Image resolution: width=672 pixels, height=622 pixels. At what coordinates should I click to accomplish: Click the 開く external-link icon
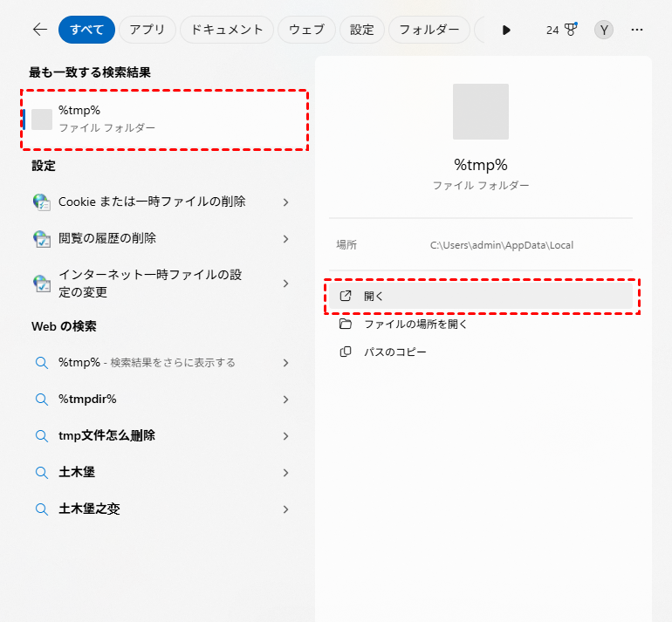point(346,296)
